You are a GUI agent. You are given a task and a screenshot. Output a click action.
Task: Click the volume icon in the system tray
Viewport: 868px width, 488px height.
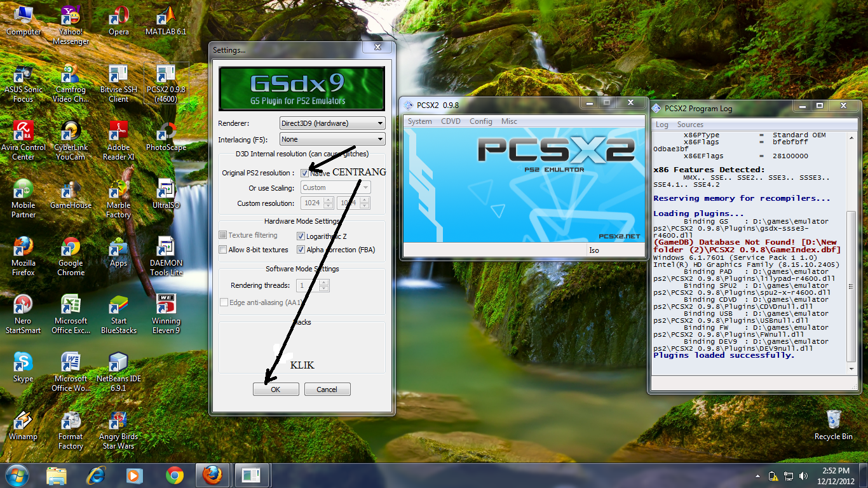pos(803,475)
